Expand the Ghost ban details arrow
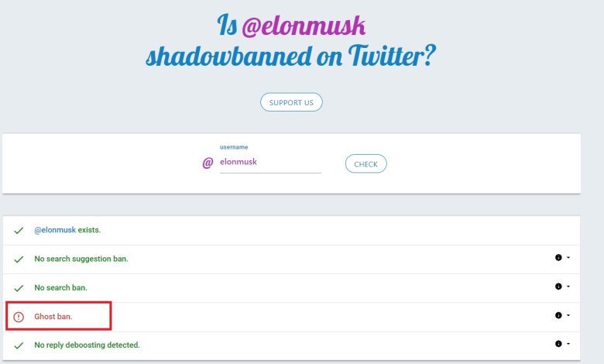 coord(569,316)
